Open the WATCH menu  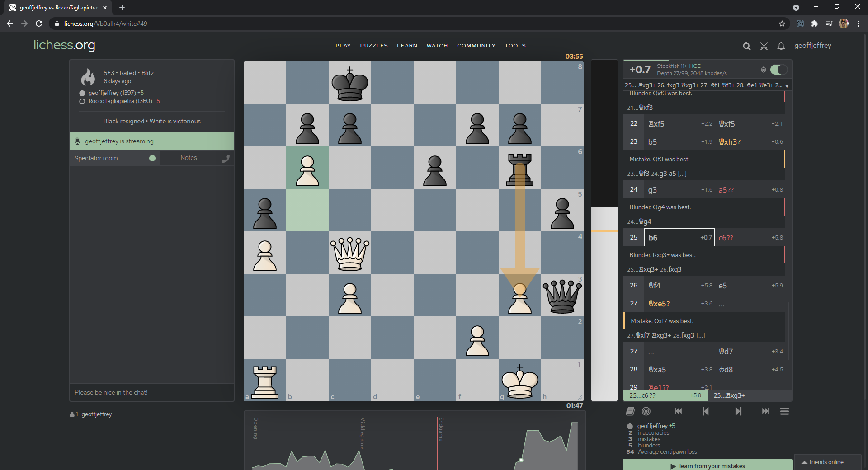(x=437, y=46)
